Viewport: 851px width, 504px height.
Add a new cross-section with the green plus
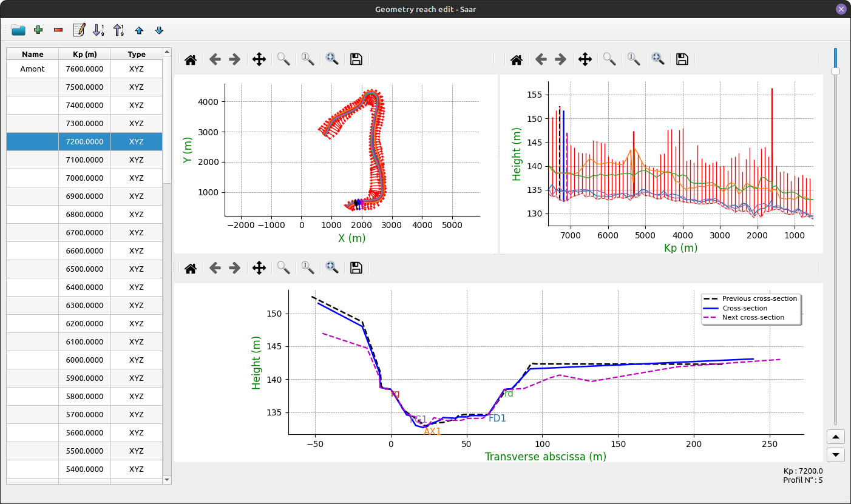38,30
